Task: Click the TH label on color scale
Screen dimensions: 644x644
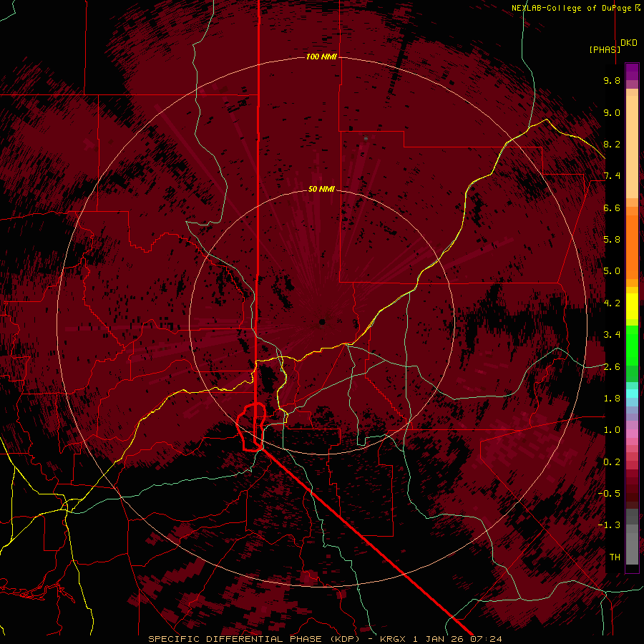Action: (x=615, y=557)
